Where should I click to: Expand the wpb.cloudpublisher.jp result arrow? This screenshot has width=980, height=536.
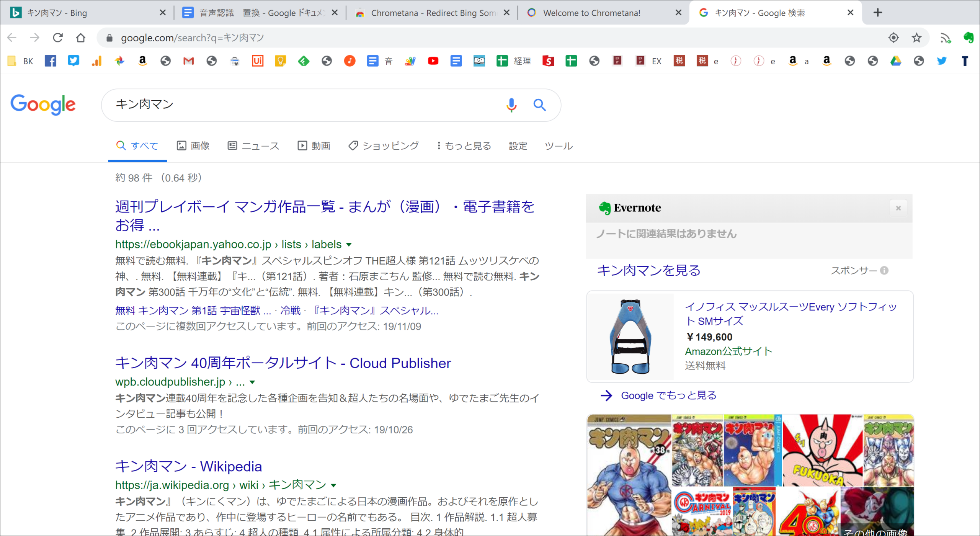[x=252, y=382]
